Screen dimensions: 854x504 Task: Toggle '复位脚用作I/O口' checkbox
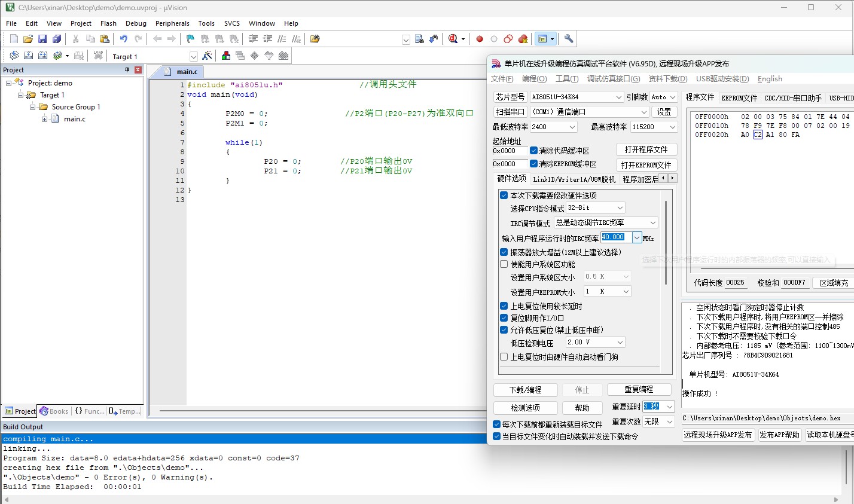(504, 318)
